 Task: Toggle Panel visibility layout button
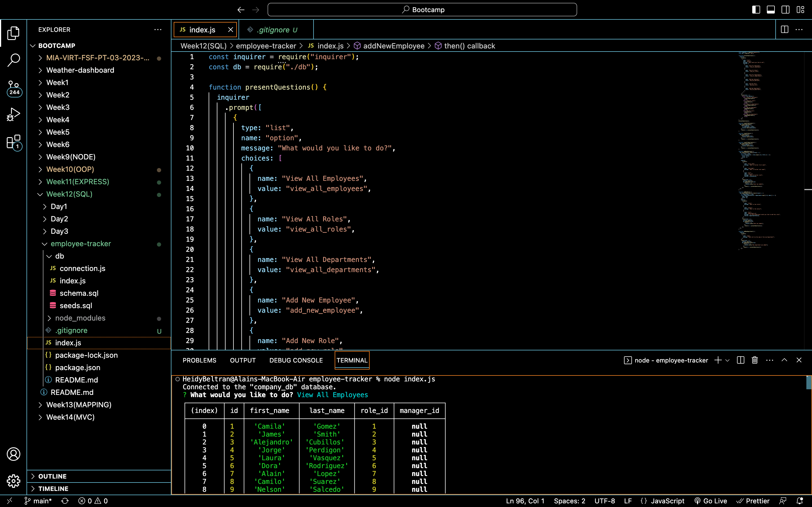pos(771,10)
